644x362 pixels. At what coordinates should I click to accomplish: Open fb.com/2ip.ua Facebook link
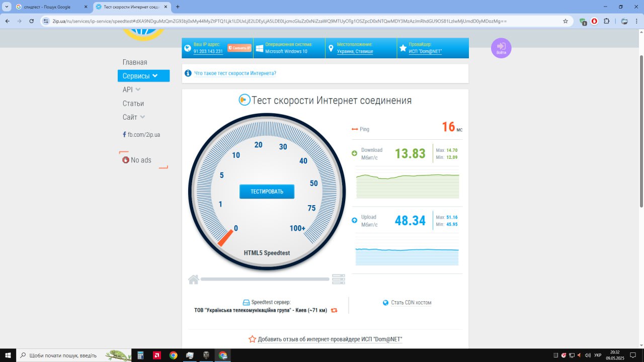click(141, 135)
